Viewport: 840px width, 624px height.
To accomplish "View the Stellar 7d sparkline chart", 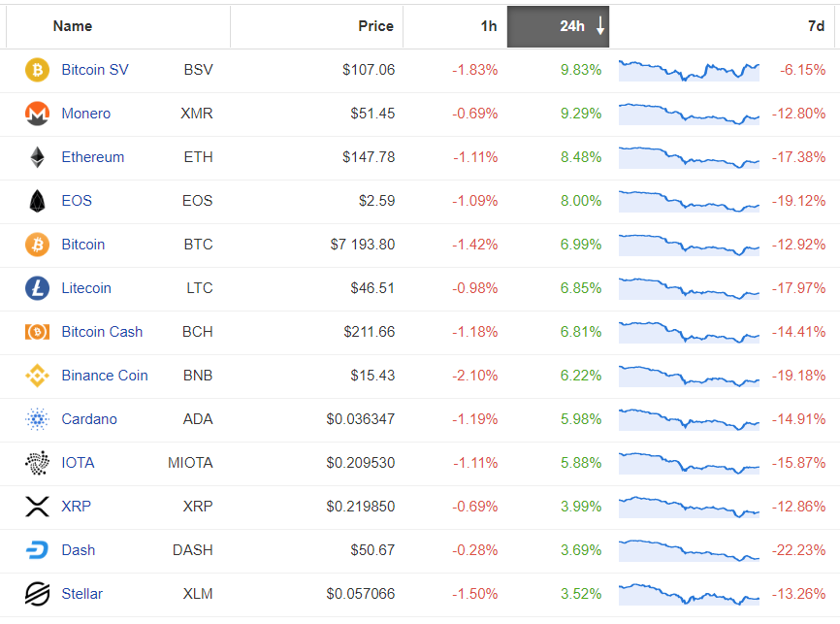I will pos(689,595).
